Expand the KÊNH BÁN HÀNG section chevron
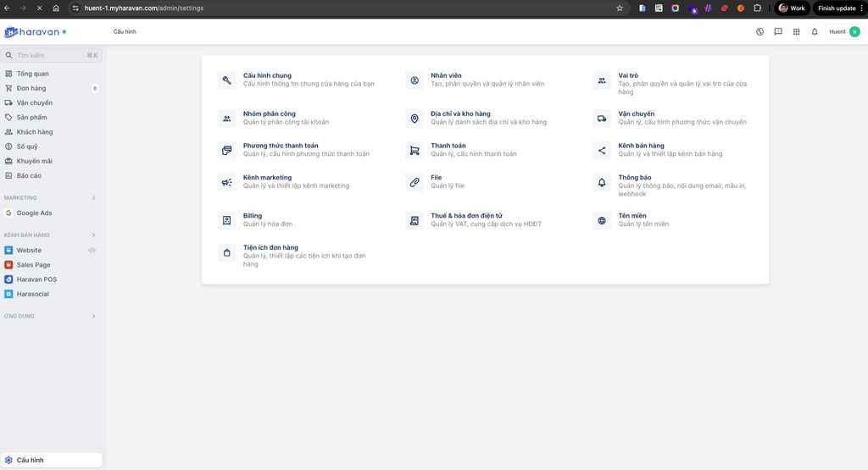Image resolution: width=868 pixels, height=470 pixels. 93,235
